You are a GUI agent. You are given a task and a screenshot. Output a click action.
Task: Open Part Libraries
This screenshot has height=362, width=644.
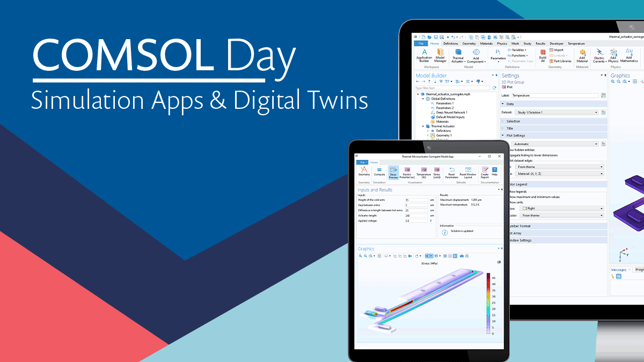click(560, 61)
